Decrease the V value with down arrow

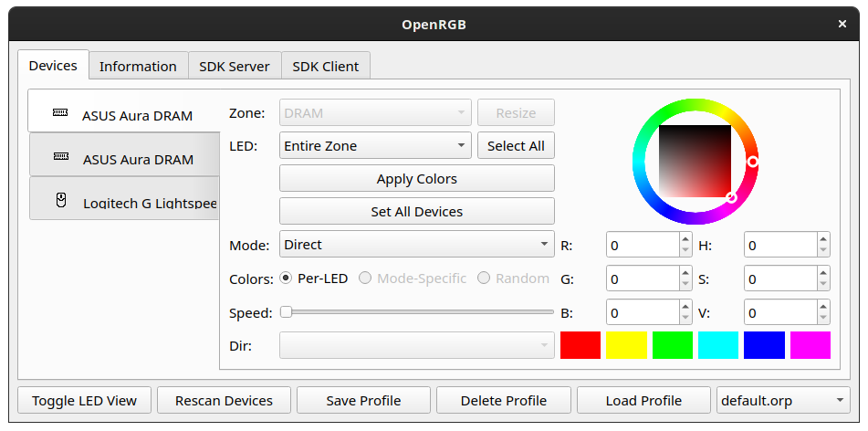[823, 318]
